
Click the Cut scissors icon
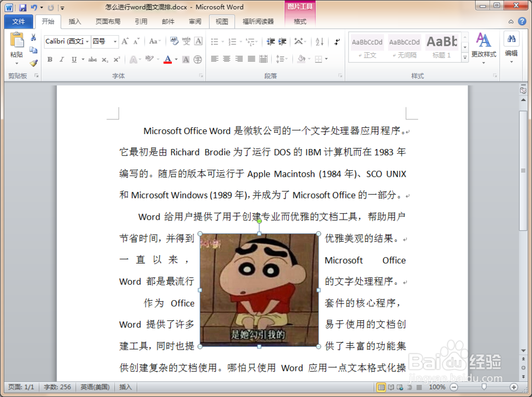(33, 37)
